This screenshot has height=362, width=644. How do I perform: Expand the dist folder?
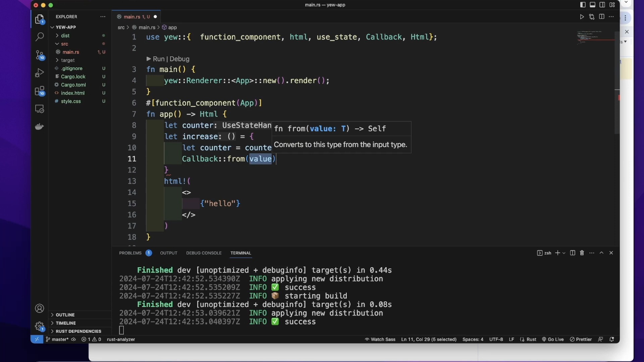point(65,36)
